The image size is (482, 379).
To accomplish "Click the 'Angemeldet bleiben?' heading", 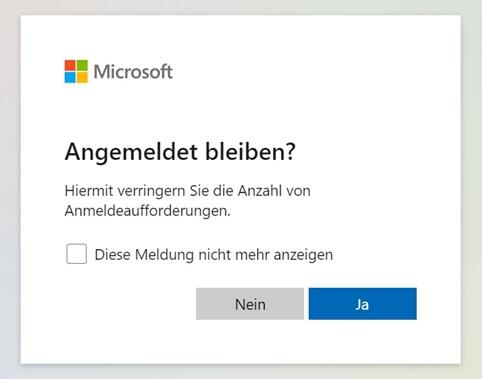I will (180, 152).
